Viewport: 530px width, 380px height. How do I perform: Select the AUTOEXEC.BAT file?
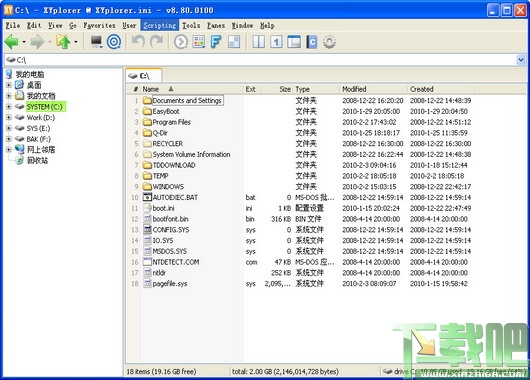pyautogui.click(x=175, y=197)
